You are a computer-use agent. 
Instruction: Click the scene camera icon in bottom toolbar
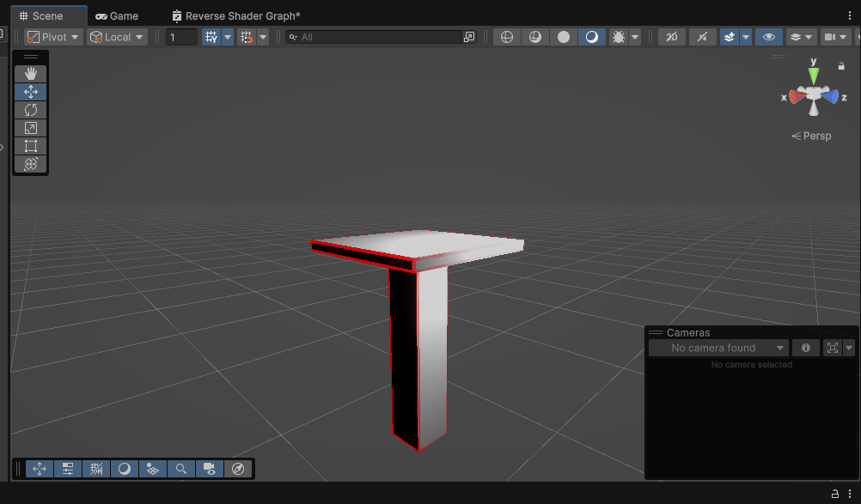(x=210, y=468)
